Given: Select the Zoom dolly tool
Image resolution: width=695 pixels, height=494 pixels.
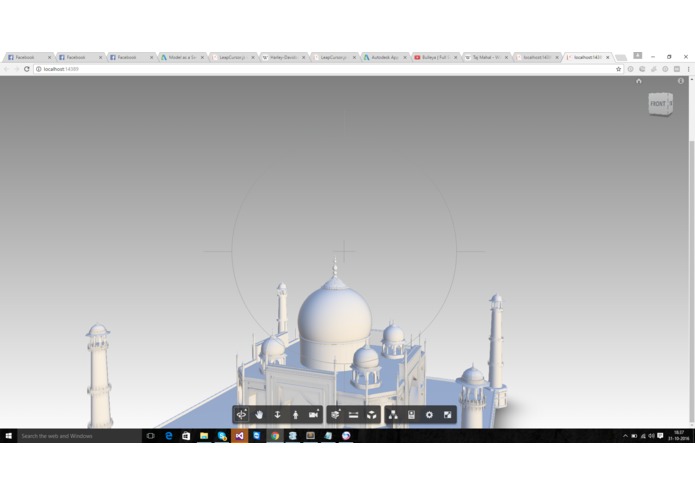Looking at the screenshot, I should click(x=277, y=415).
